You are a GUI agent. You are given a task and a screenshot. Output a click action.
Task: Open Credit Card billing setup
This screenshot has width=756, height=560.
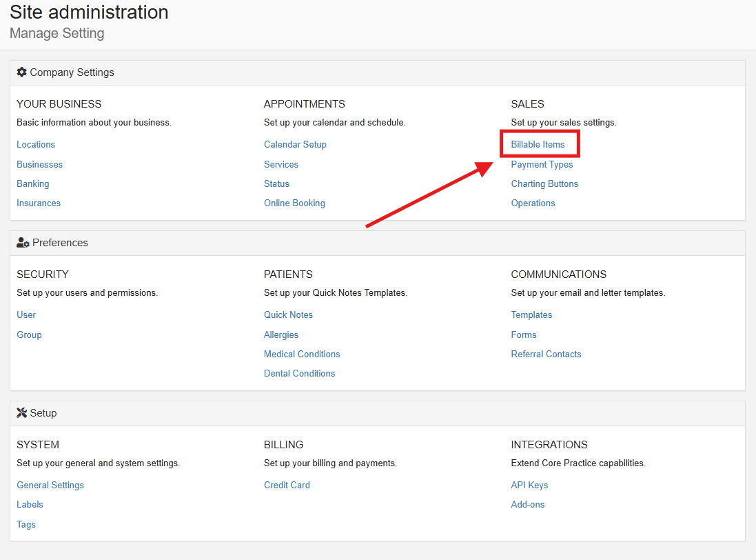coord(287,486)
